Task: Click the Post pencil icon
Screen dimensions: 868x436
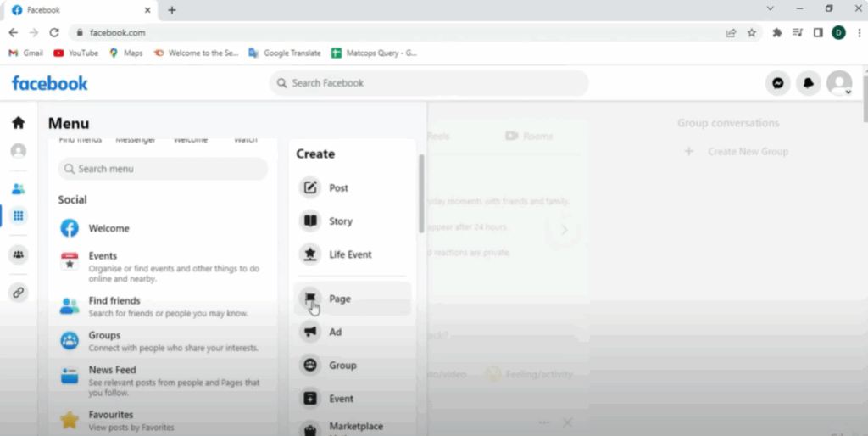Action: 310,187
